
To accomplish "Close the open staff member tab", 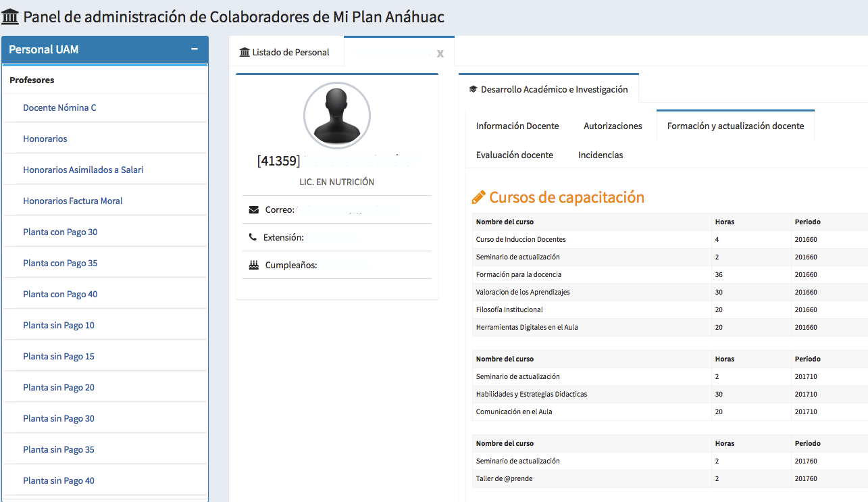I will tap(440, 53).
